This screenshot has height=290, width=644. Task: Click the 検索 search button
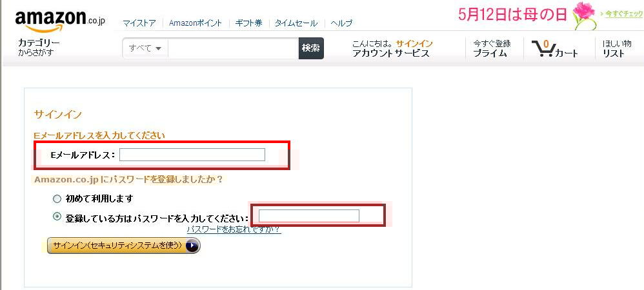tap(311, 48)
